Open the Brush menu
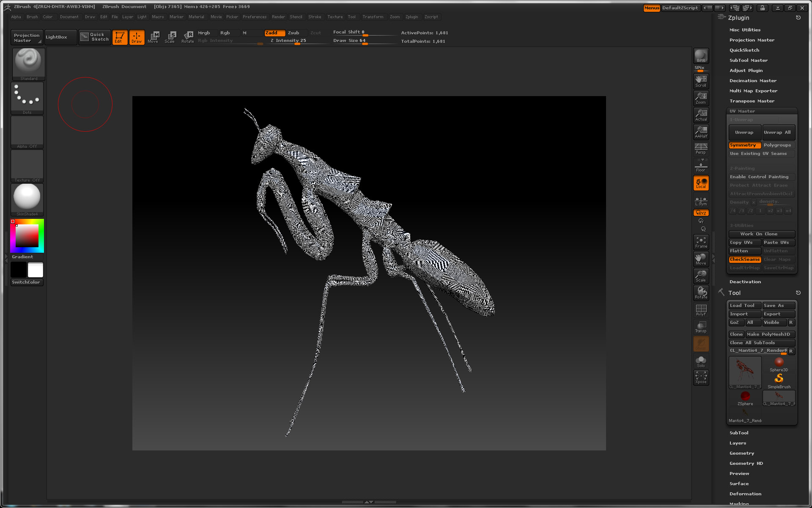 [32, 17]
